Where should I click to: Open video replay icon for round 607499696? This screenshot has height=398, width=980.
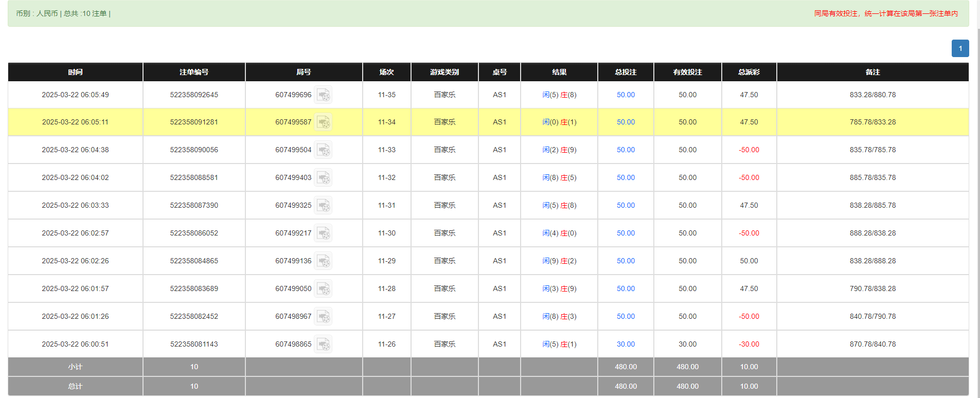(x=323, y=95)
